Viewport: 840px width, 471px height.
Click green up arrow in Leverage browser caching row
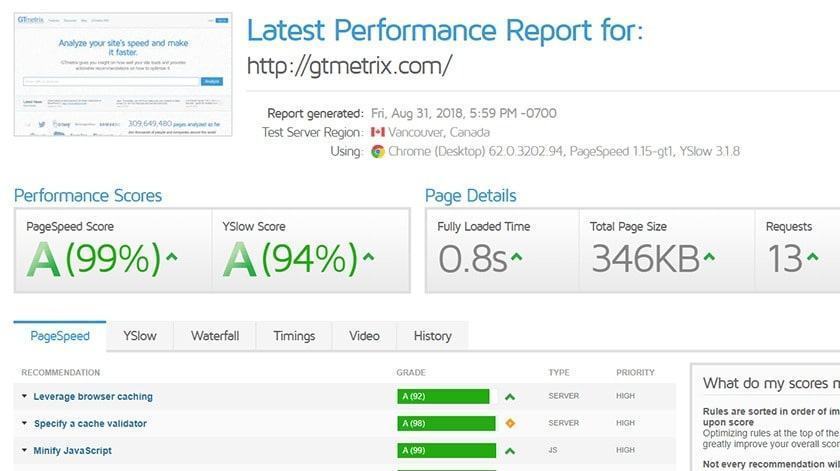click(510, 397)
